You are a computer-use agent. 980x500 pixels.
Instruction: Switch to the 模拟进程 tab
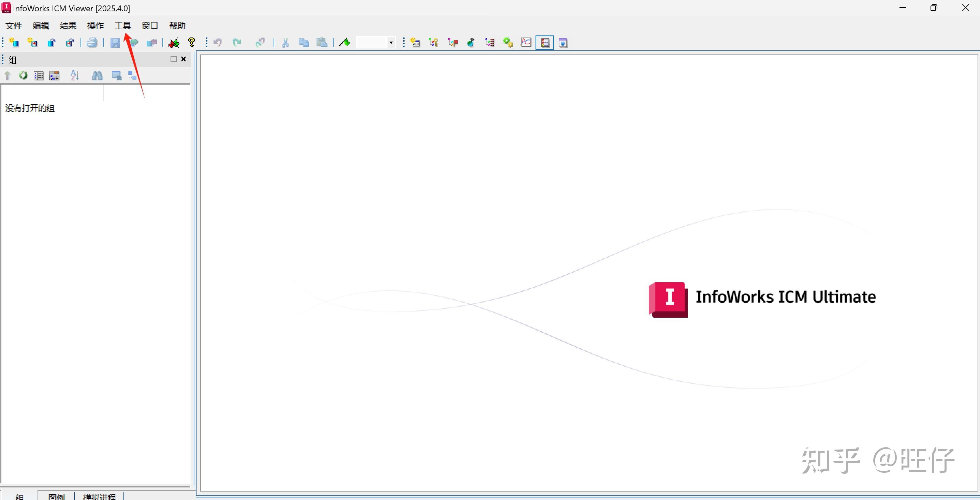99,496
